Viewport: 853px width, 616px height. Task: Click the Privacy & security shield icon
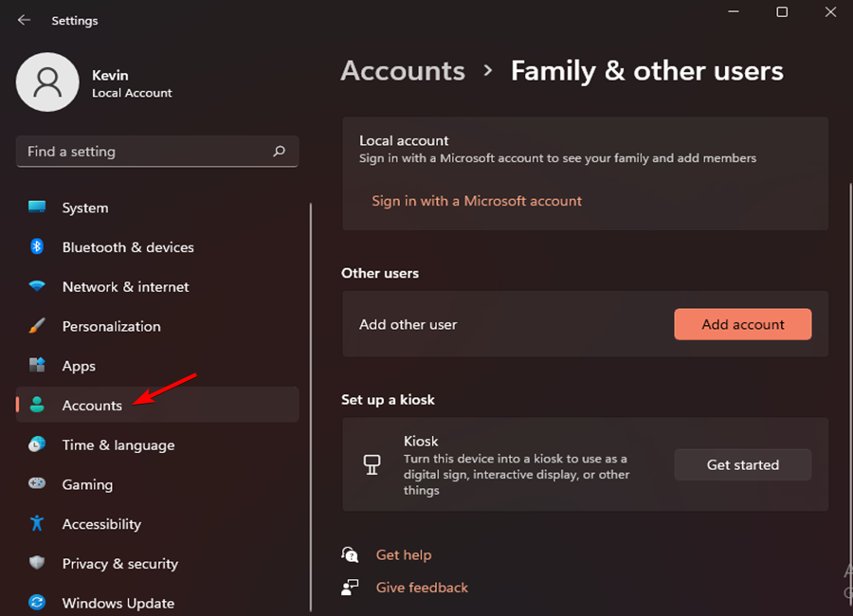(37, 563)
